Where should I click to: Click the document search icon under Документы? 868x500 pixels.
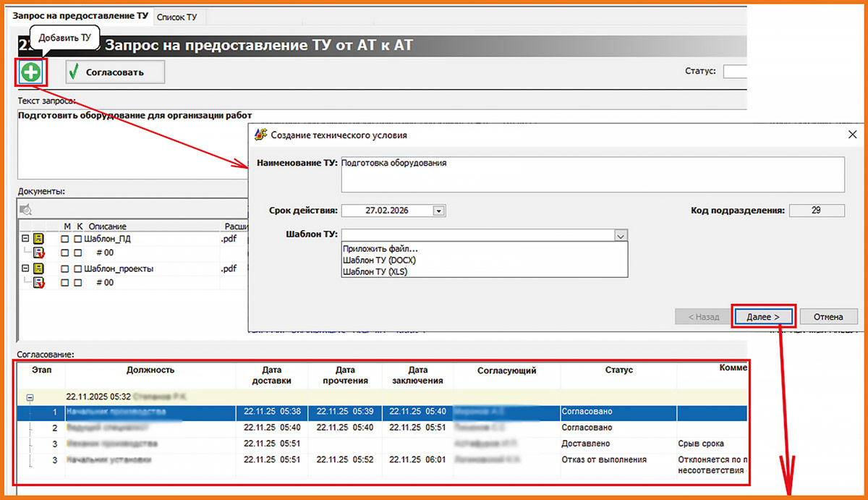[26, 210]
